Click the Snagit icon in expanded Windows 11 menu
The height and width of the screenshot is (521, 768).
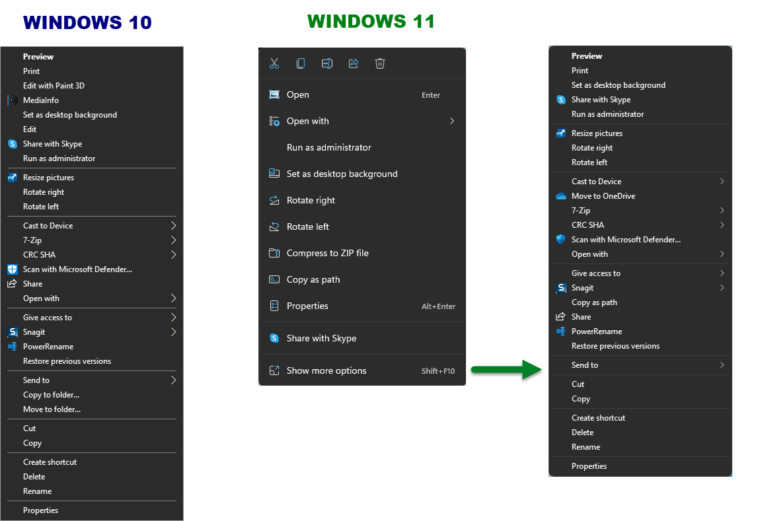click(x=561, y=288)
